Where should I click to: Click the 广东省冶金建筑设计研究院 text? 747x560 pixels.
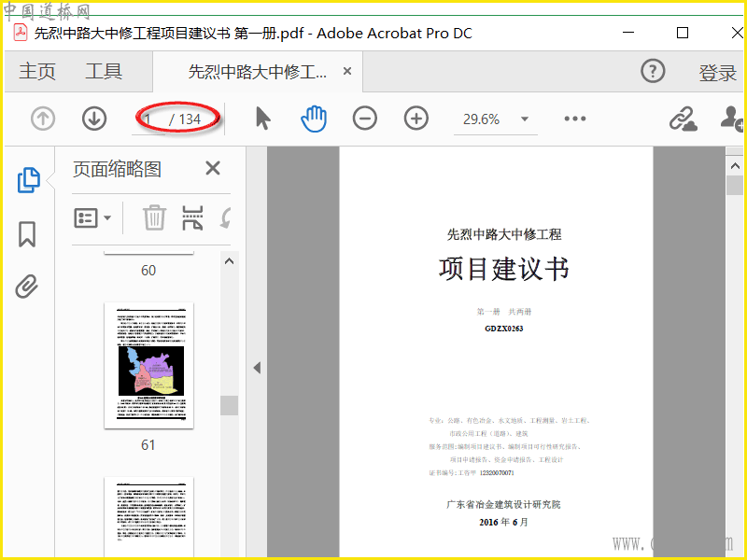(503, 504)
